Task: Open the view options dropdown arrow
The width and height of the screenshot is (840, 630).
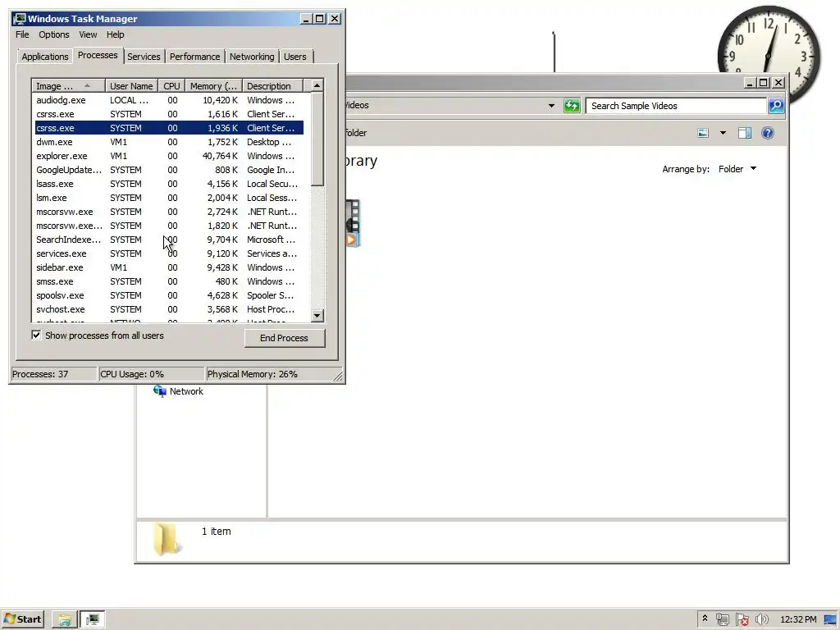Action: pyautogui.click(x=723, y=133)
